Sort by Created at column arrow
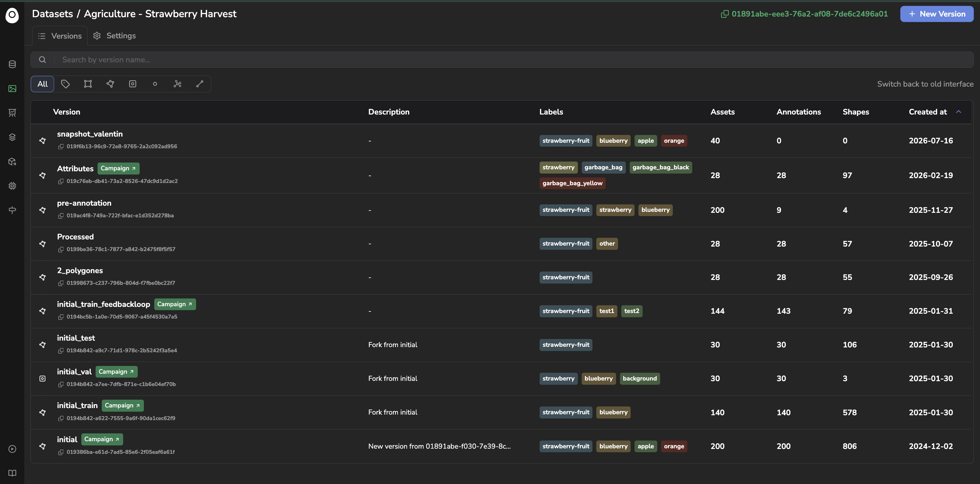 (958, 112)
